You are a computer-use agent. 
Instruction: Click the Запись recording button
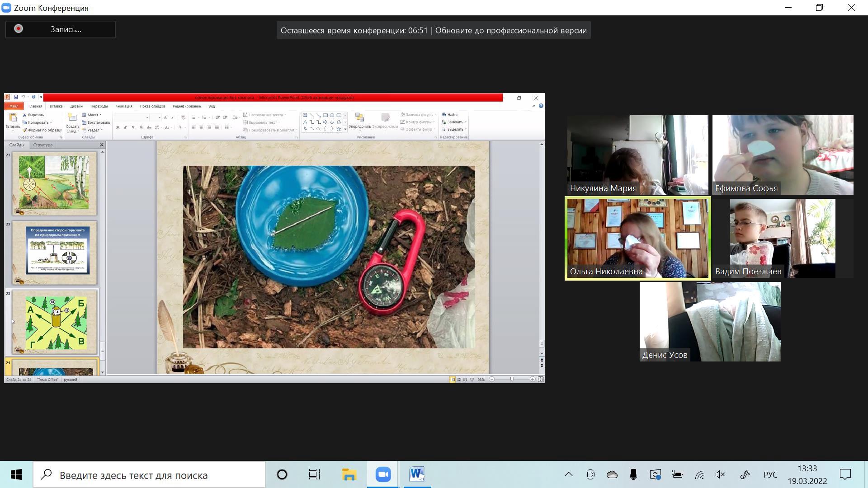tap(61, 29)
